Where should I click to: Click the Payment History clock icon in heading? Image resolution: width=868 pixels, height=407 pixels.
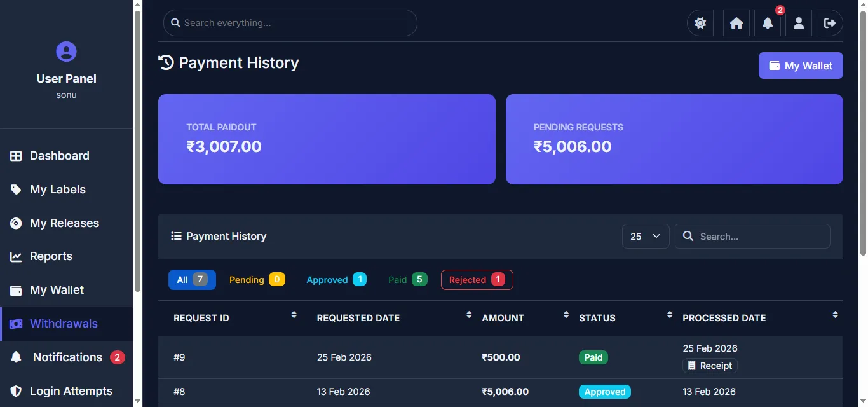166,62
